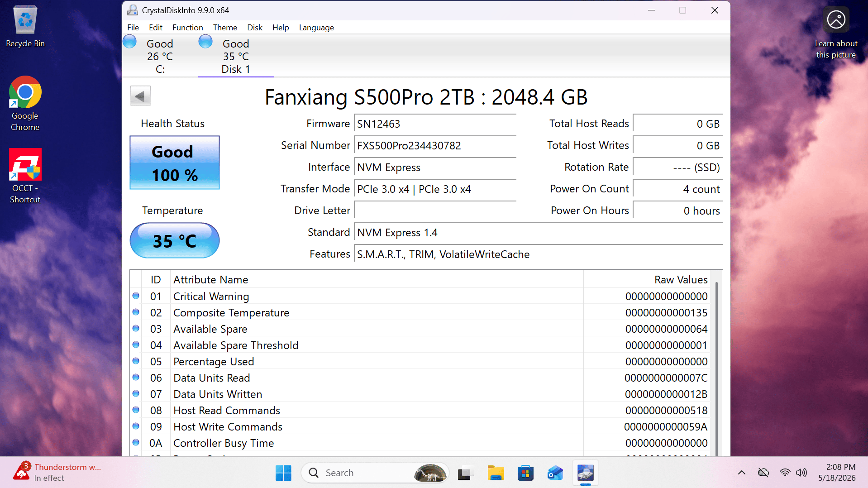Click CrystalDiskInfo taskbar icon
Screen dimensions: 868x488
[586, 473]
